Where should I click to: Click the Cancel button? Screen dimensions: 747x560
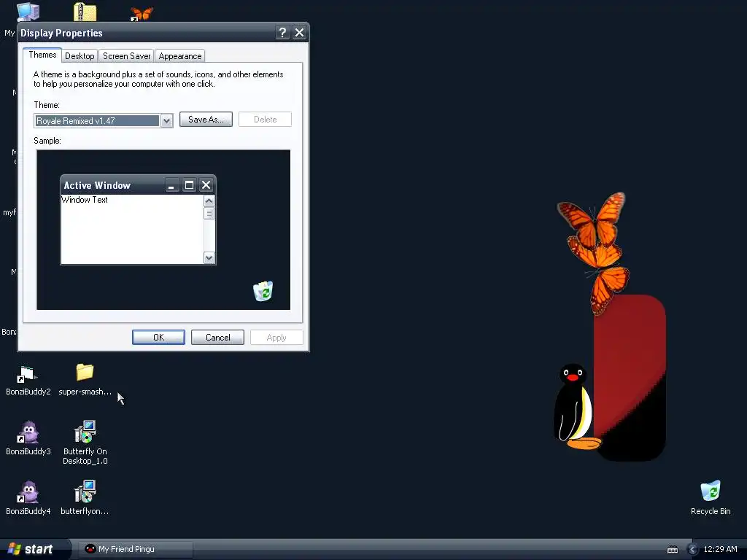pos(217,337)
